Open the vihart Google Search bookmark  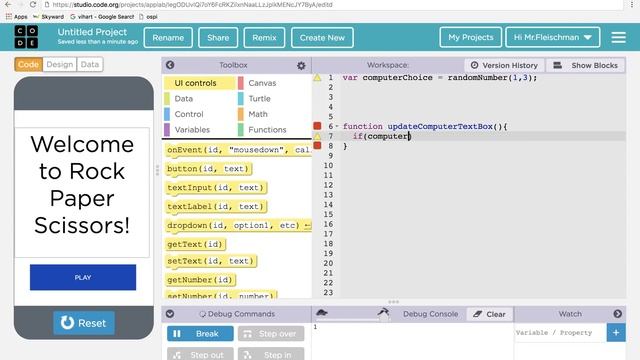coord(102,17)
